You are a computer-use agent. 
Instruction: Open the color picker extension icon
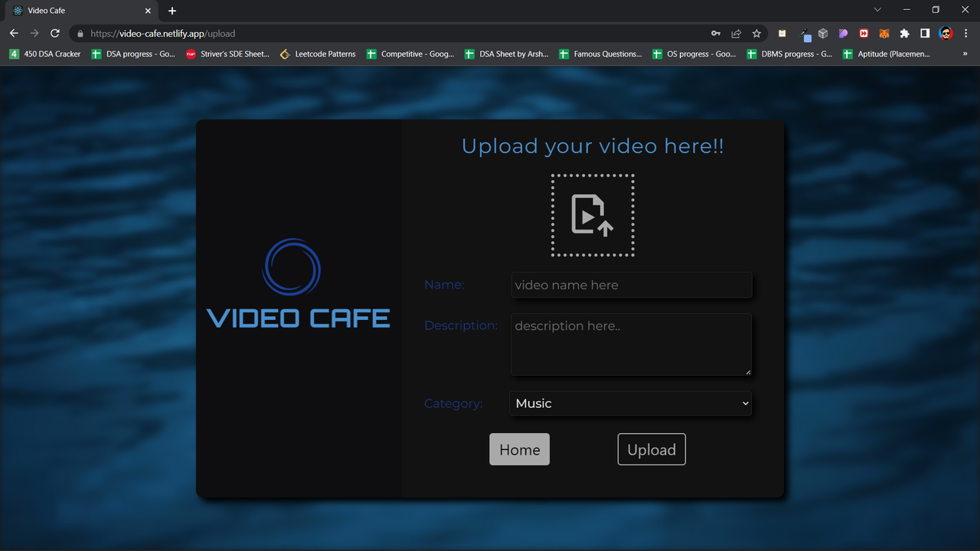pos(804,33)
